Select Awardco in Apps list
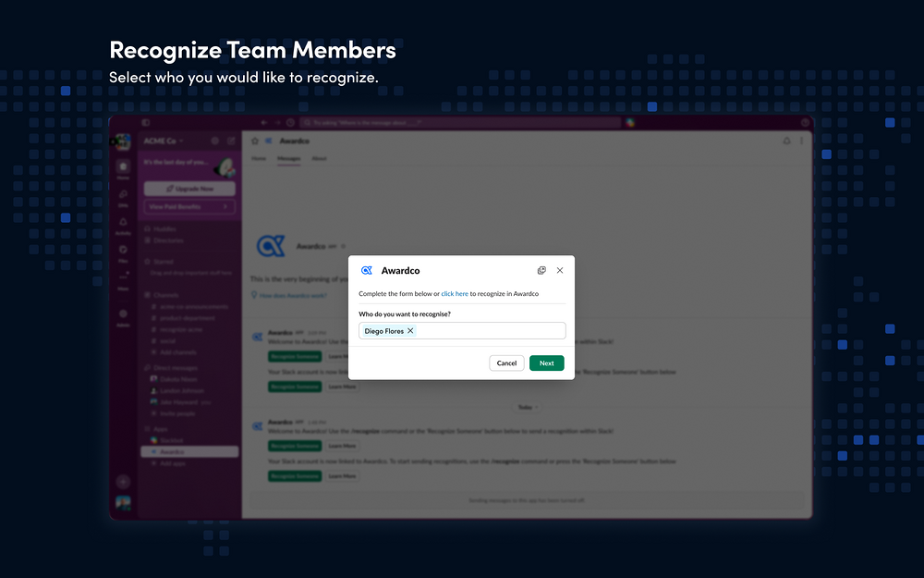 coord(189,452)
